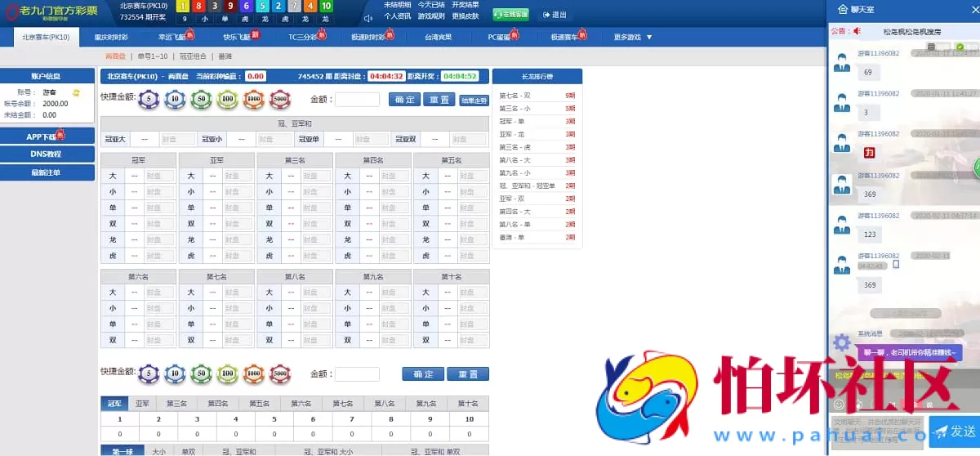Switch to 重庆时时彩 game tab
The image size is (980, 456).
tap(111, 38)
